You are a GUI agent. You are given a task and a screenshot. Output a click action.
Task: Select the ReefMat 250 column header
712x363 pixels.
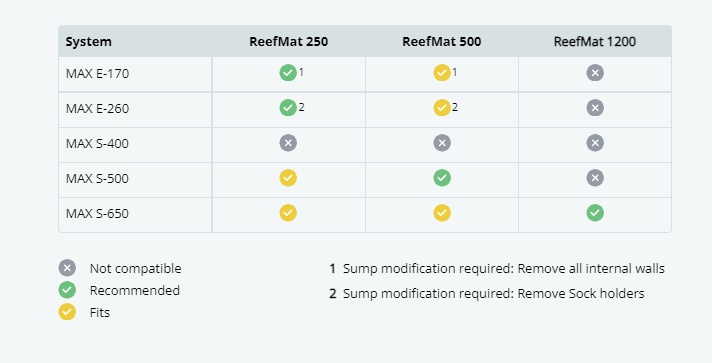288,41
